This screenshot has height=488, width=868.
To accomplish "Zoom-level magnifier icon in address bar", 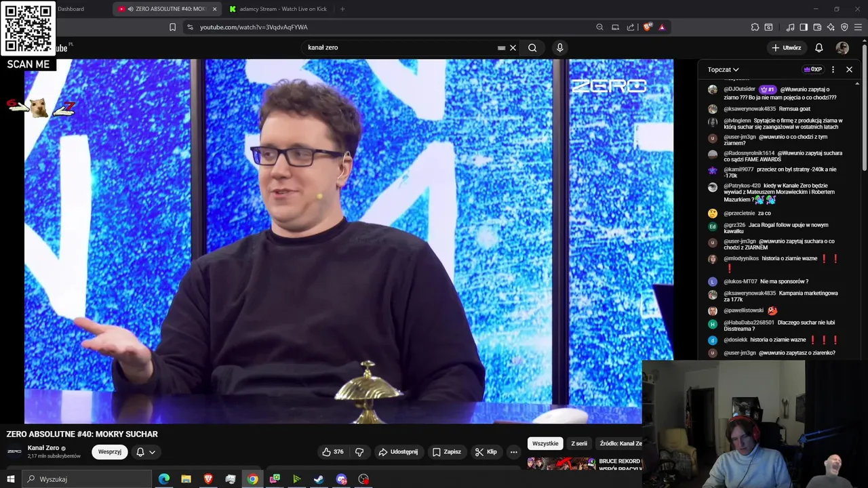I will pyautogui.click(x=599, y=27).
